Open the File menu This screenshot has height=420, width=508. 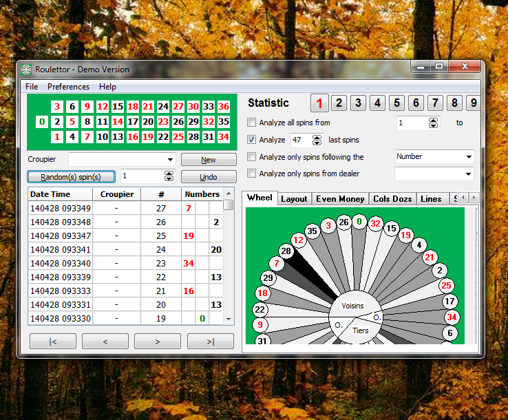pyautogui.click(x=32, y=87)
